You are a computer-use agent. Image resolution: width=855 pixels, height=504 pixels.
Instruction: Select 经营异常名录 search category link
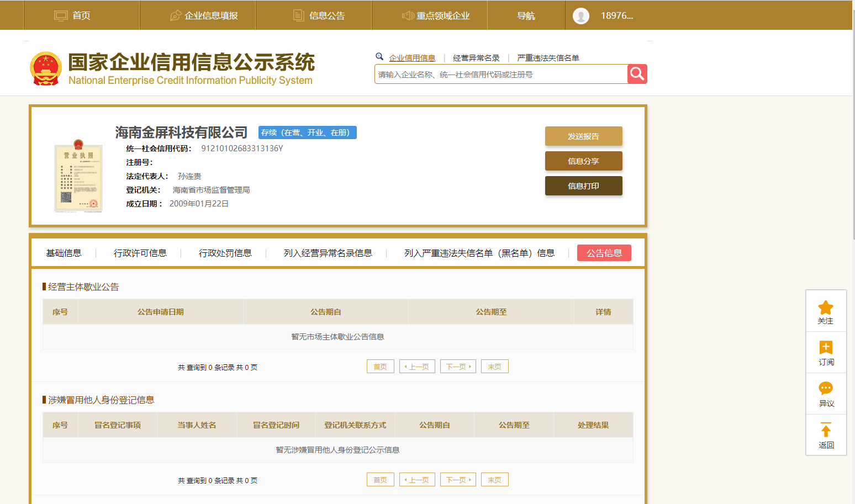pyautogui.click(x=476, y=58)
